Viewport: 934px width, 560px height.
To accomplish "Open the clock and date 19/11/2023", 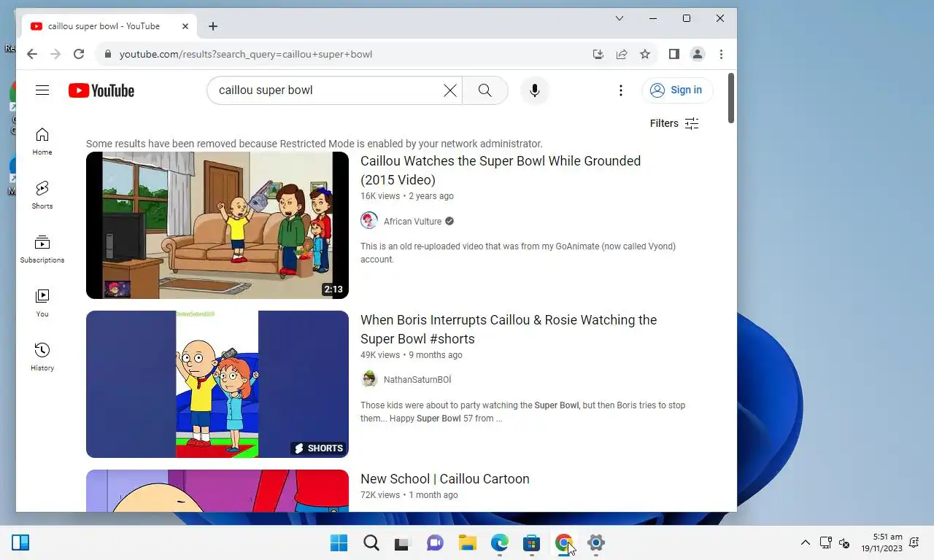I will pos(881,542).
